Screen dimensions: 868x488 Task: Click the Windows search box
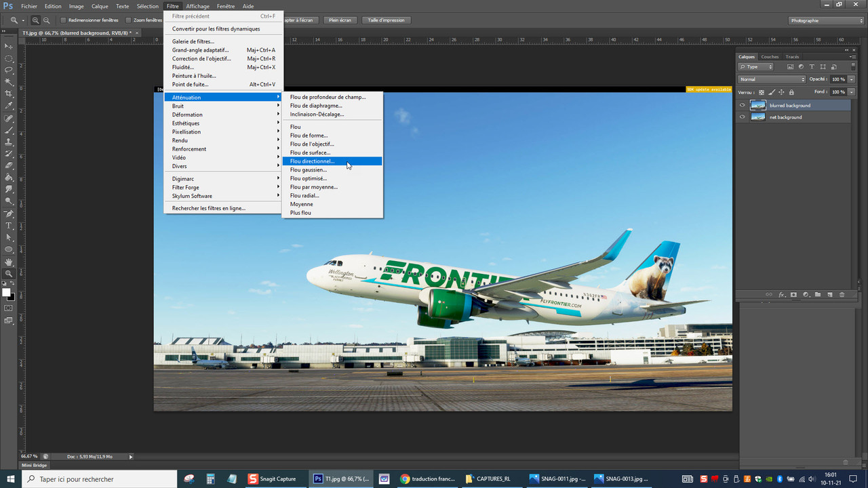(x=100, y=479)
